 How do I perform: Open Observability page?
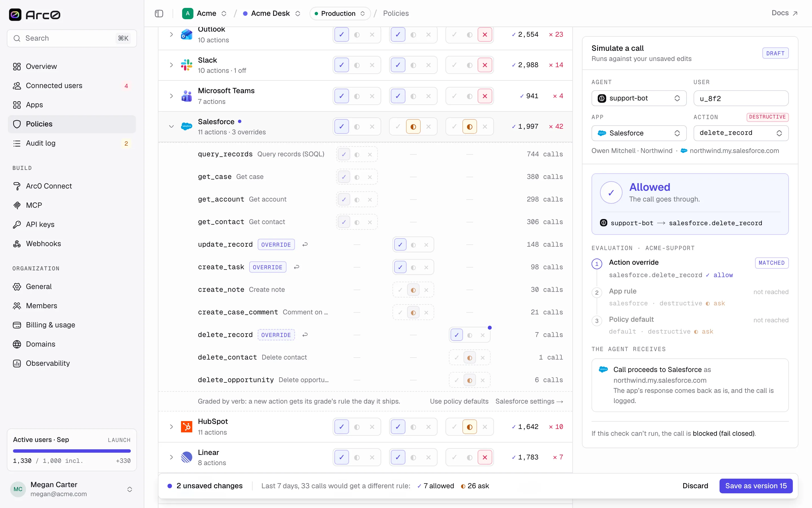(72, 363)
